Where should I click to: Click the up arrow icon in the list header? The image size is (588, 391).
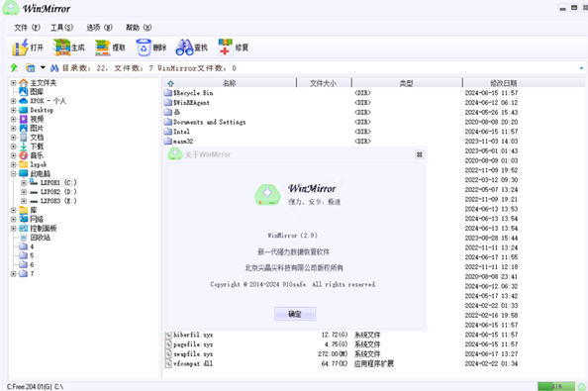(x=170, y=83)
